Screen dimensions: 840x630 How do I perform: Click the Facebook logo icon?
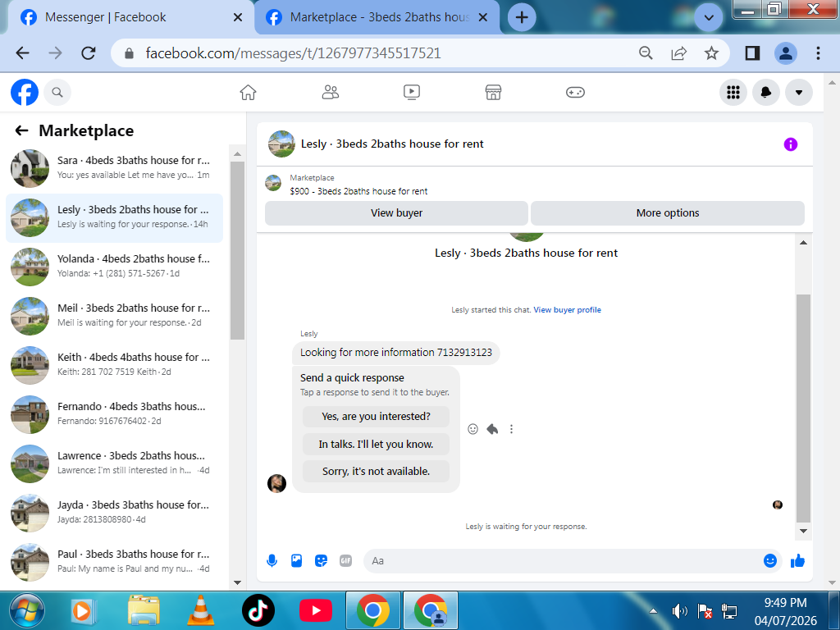click(25, 92)
